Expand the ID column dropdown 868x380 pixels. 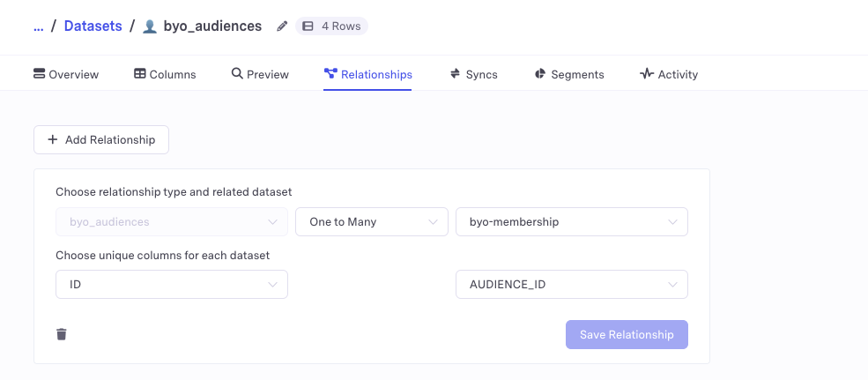coord(172,285)
